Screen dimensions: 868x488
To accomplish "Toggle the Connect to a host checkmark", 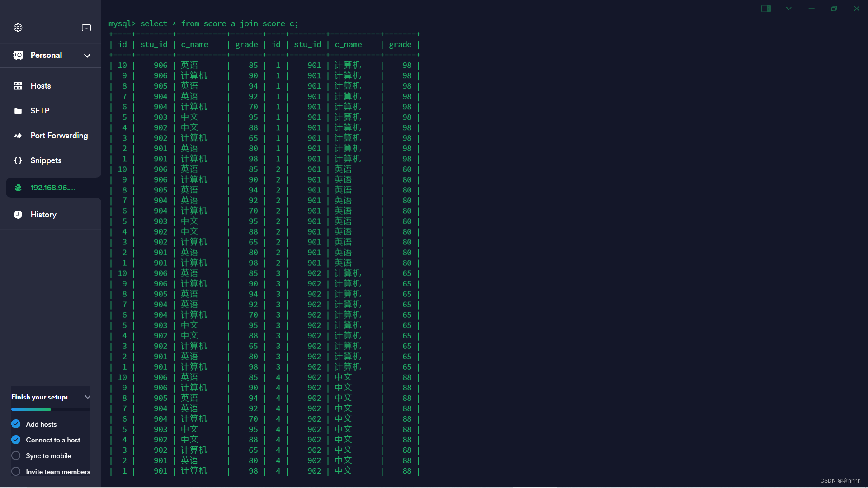I will [x=16, y=440].
